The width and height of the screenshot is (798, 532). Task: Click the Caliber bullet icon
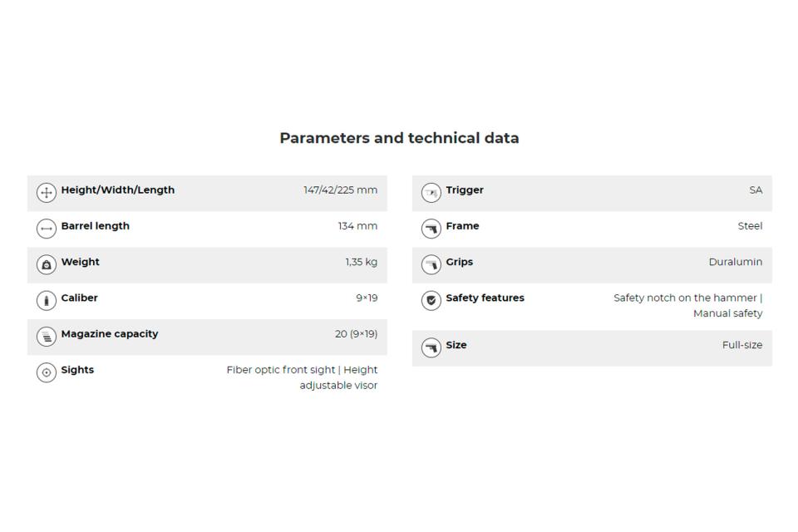point(47,300)
